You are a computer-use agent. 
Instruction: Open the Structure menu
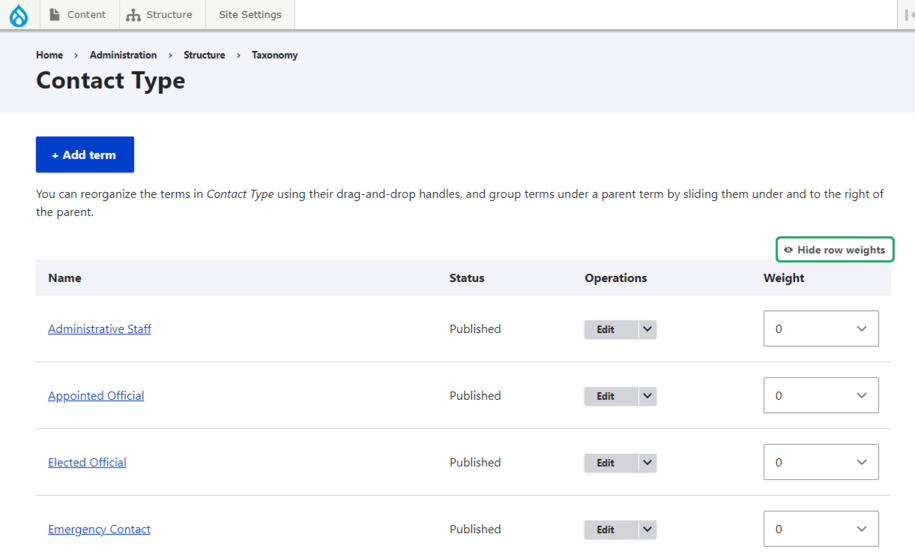159,15
